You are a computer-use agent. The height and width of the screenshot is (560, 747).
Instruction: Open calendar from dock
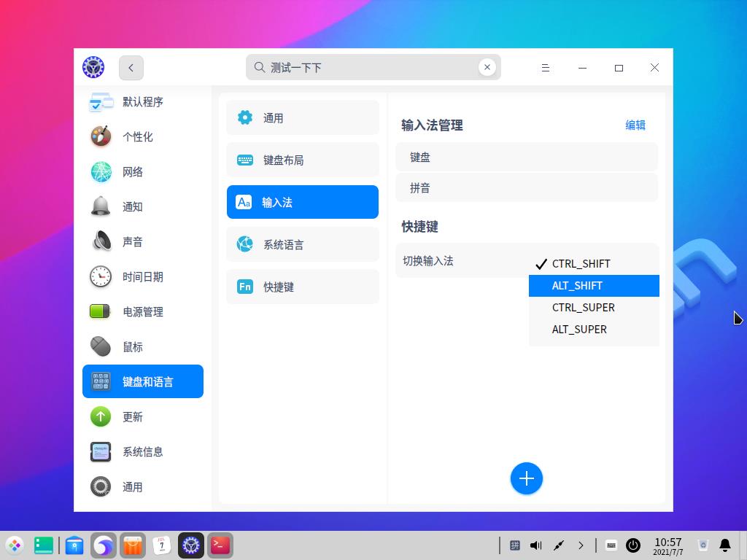pyautogui.click(x=162, y=545)
